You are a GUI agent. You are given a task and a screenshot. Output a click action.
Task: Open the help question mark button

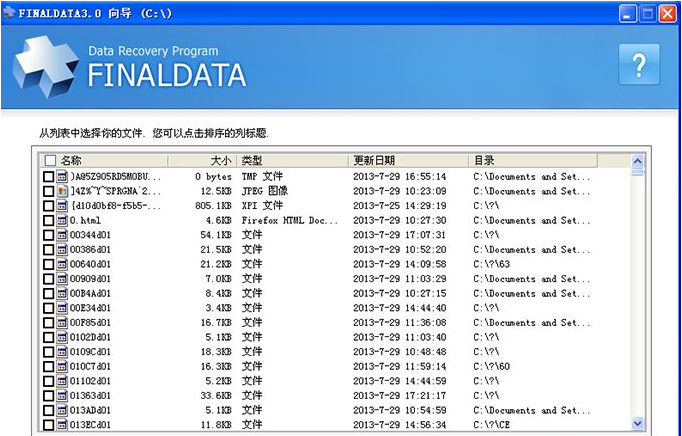[639, 64]
